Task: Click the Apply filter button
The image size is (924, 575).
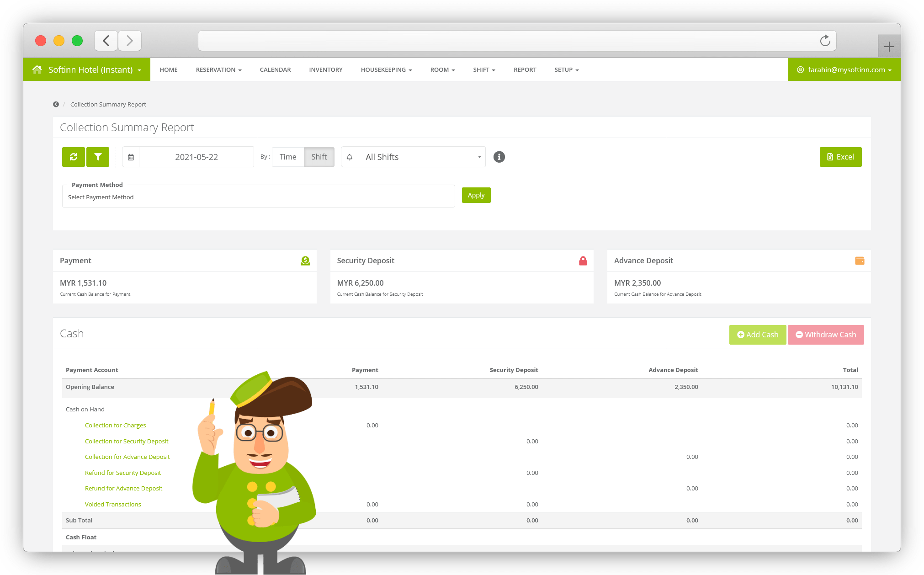Action: point(476,195)
